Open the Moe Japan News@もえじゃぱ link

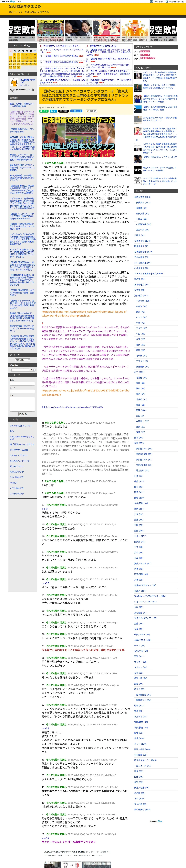pos(22,438)
